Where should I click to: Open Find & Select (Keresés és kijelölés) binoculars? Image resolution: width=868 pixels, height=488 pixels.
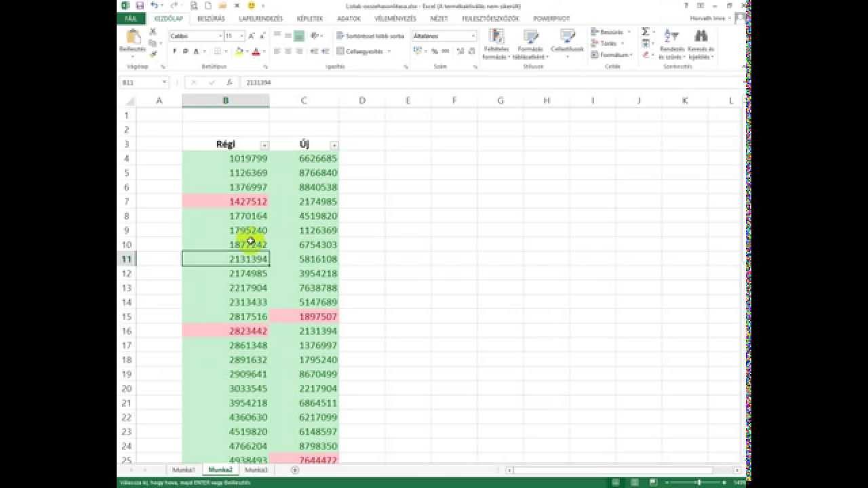click(701, 44)
